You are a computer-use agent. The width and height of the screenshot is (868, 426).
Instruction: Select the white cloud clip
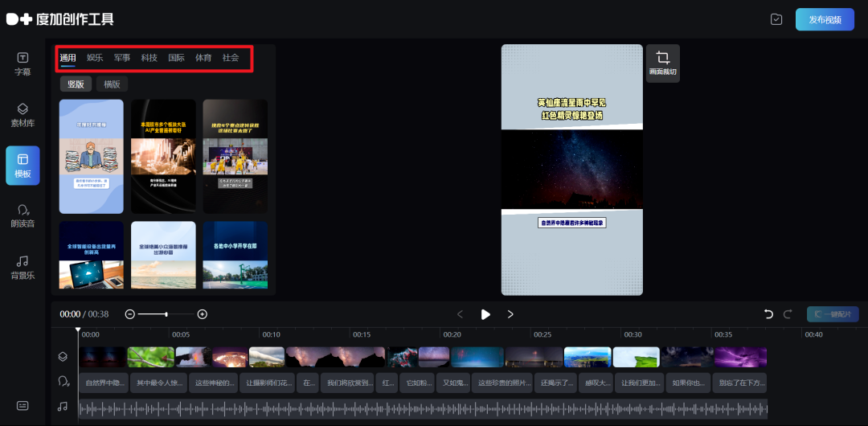[x=267, y=357]
